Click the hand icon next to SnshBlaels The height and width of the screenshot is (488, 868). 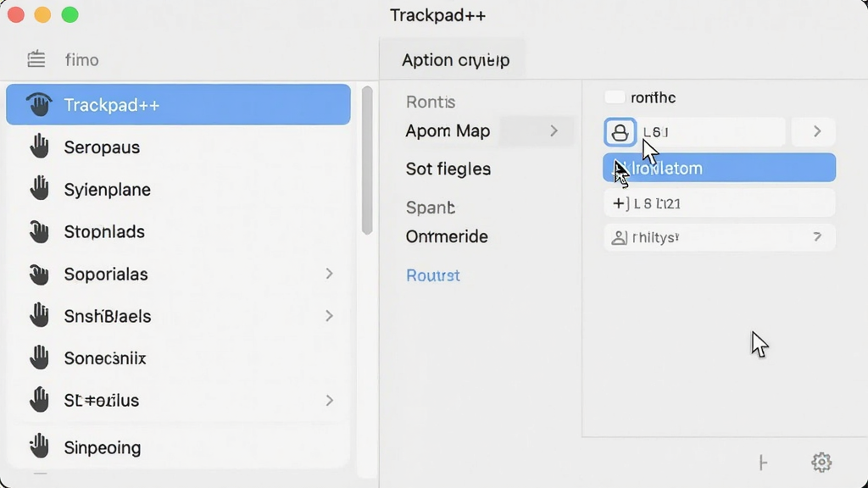click(x=39, y=316)
